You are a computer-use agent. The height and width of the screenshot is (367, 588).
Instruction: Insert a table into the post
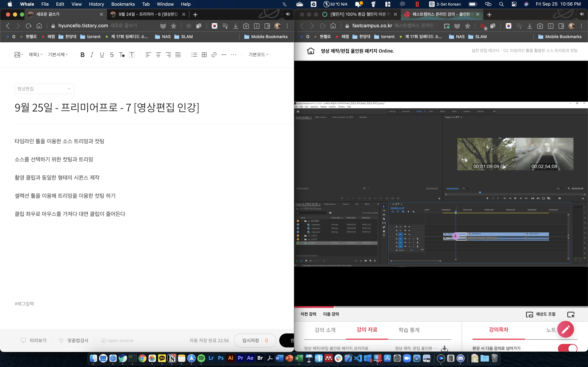point(204,55)
